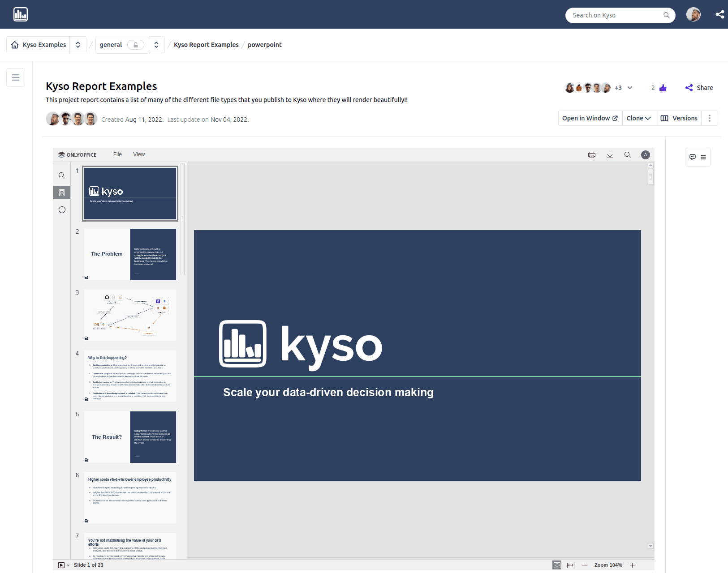Select slide 1 thumbnail with kyso logo

130,193
